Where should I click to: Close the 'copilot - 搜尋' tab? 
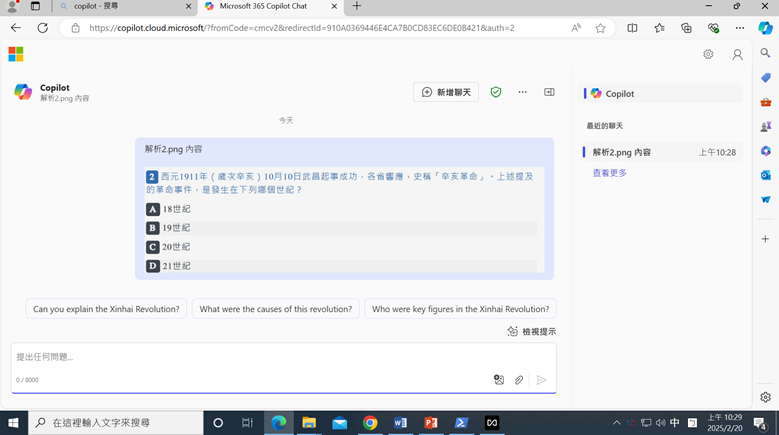(x=188, y=6)
